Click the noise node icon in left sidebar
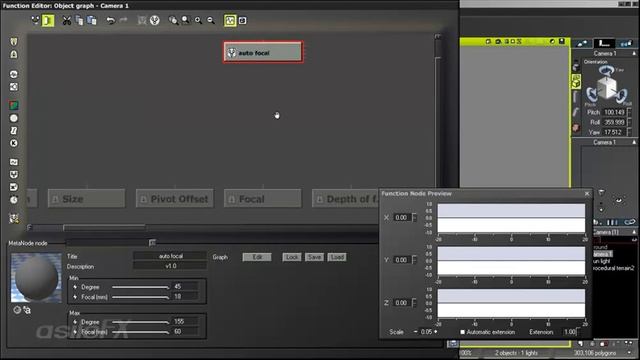Viewport: 640px width, 360px height. 14,74
